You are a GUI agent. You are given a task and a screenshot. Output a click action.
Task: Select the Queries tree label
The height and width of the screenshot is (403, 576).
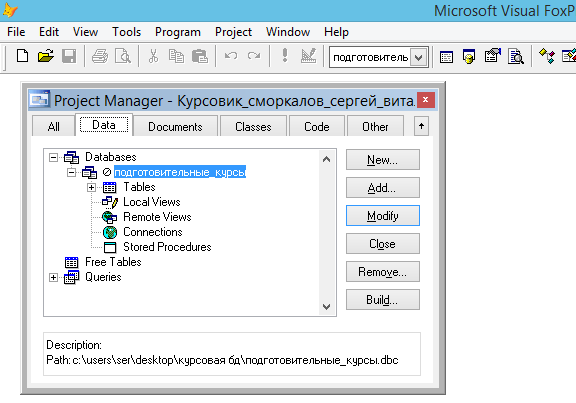click(103, 277)
